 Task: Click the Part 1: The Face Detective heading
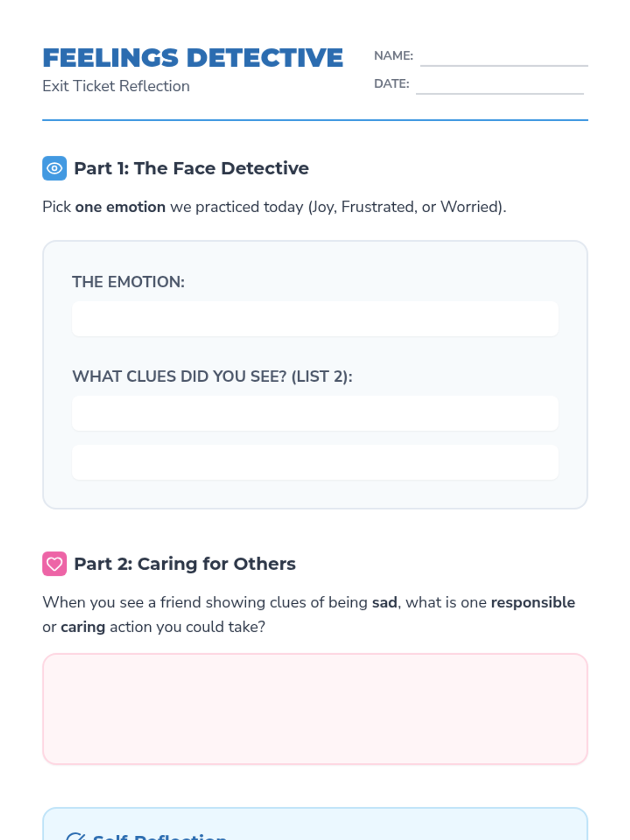click(191, 169)
